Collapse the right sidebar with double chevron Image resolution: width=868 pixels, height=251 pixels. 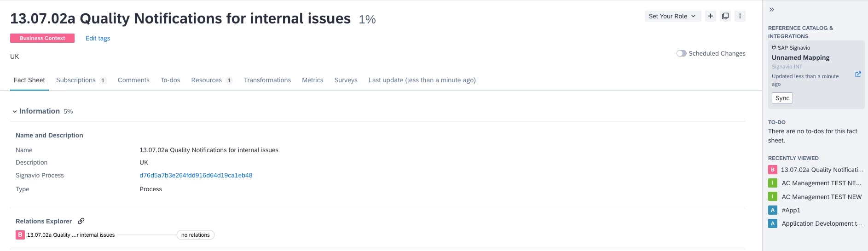coord(772,10)
